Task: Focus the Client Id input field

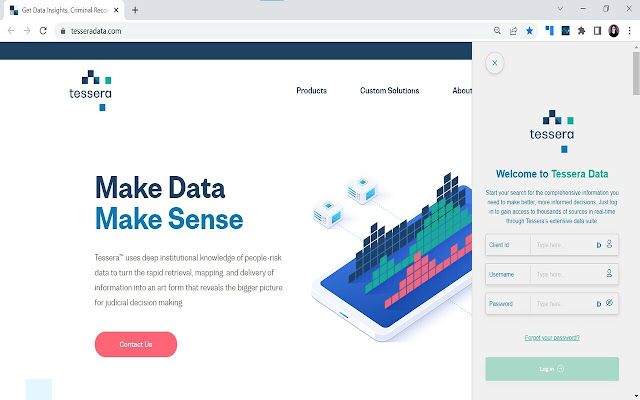Action: click(552, 245)
